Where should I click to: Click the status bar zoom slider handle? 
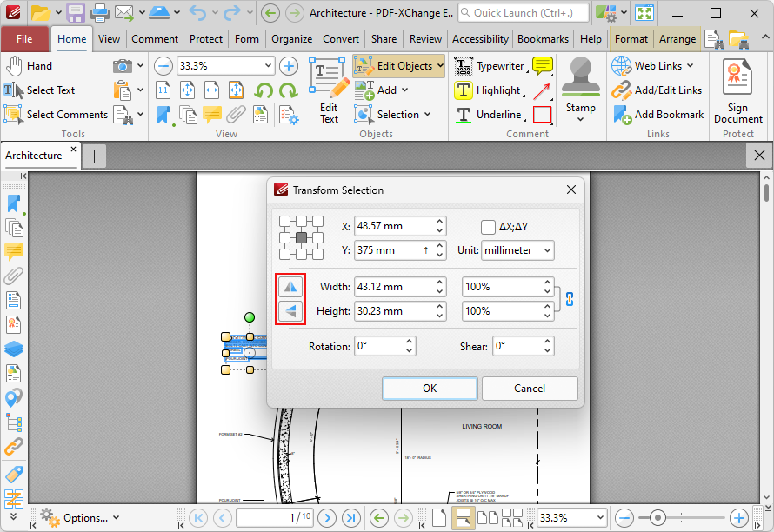point(657,518)
